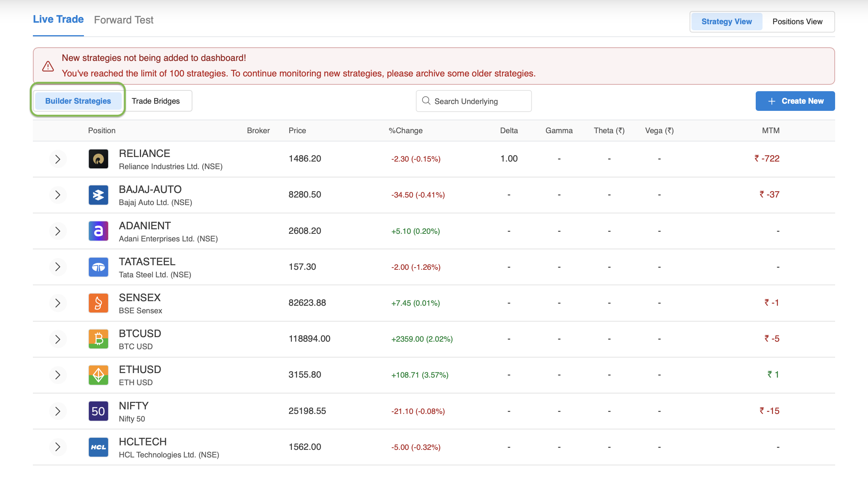Open the Forward Test tab
The width and height of the screenshot is (868, 479).
point(124,20)
